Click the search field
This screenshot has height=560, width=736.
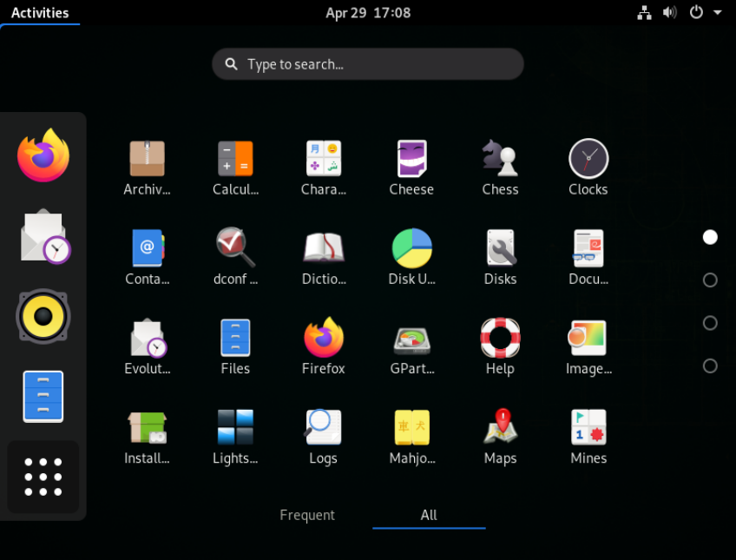(x=368, y=64)
